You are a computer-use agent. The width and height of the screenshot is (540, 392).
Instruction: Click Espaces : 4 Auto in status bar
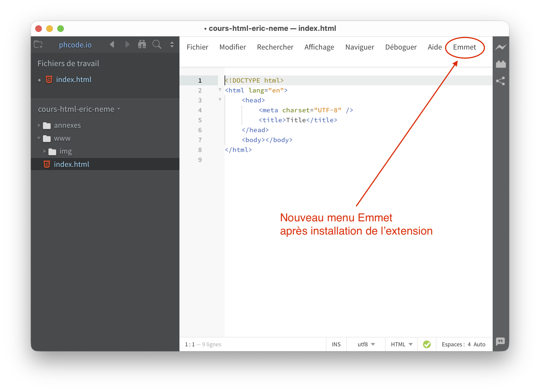[x=463, y=344]
